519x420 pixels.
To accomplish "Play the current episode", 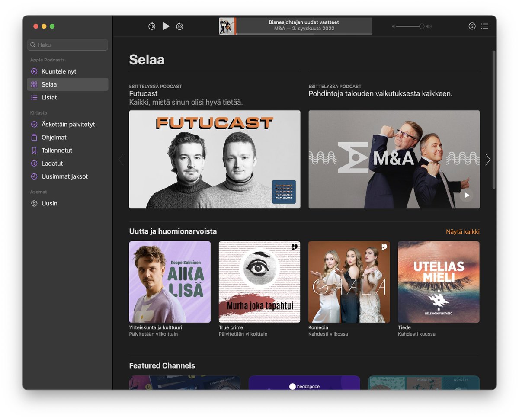I will click(x=166, y=26).
